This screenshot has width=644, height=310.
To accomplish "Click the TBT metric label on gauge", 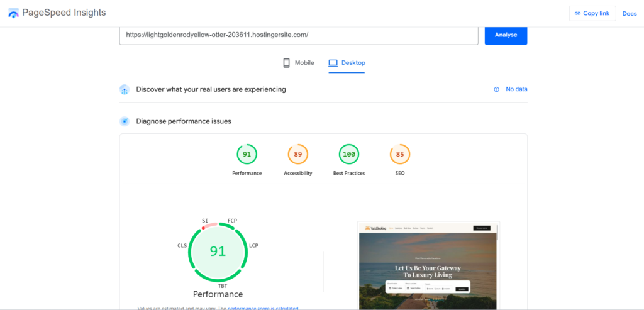I will click(x=223, y=285).
